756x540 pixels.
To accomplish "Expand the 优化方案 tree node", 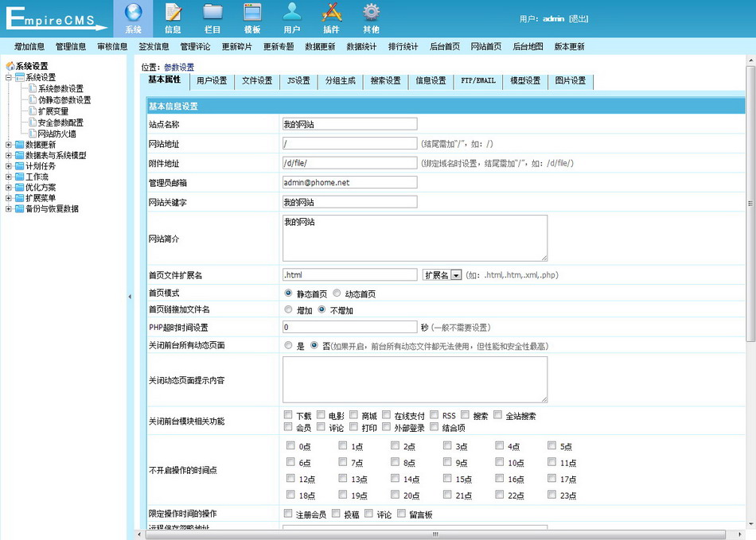I will [8, 187].
